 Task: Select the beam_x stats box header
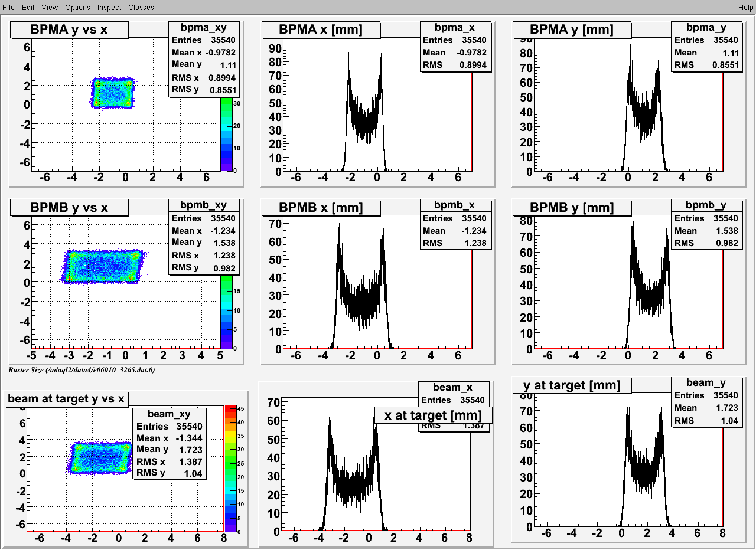click(454, 387)
